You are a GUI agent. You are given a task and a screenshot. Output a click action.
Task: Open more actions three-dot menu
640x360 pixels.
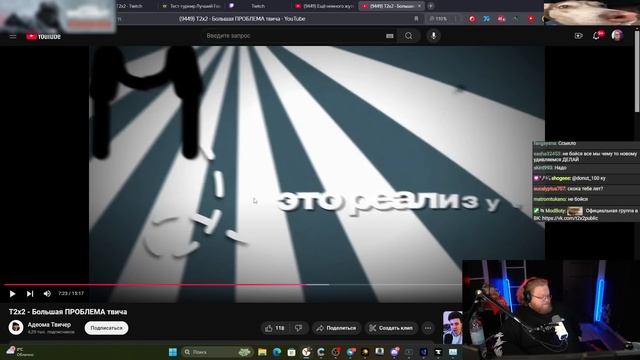point(428,328)
